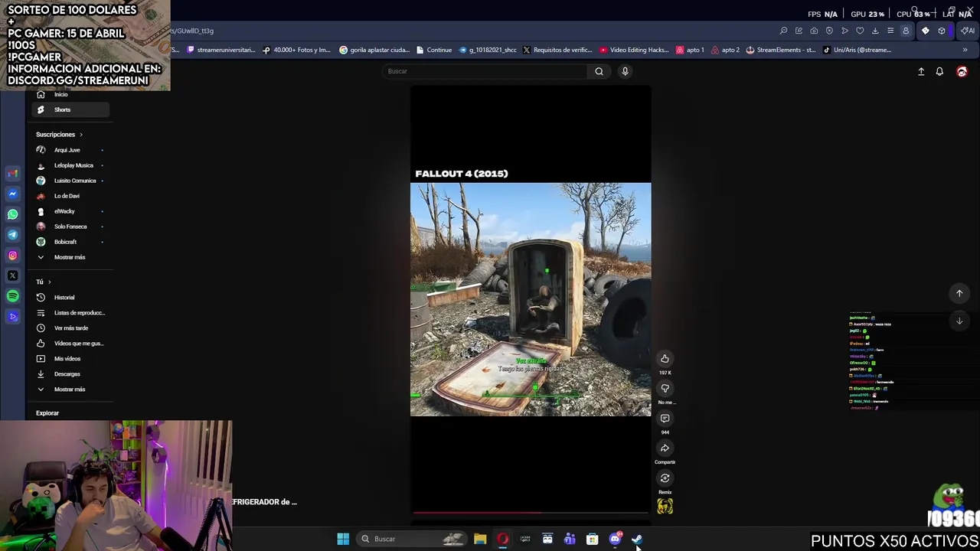Screen dimensions: 980x551
Task: Open the comments of the short
Action: (x=665, y=419)
